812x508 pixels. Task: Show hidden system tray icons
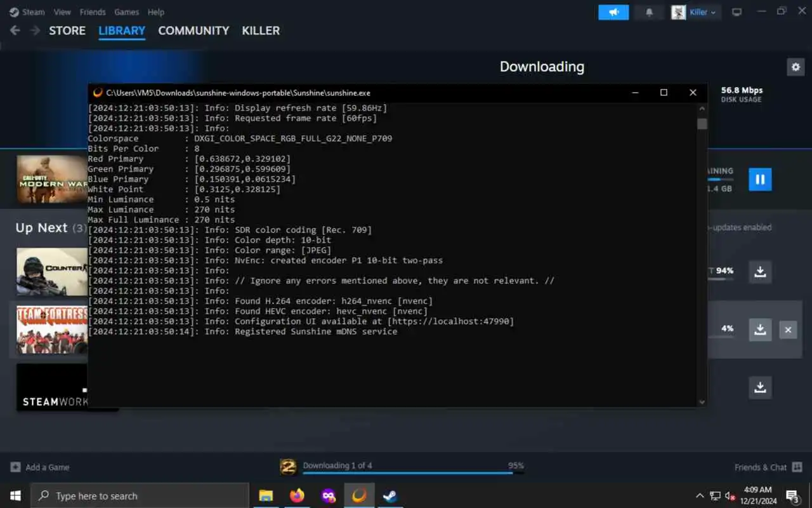(700, 495)
